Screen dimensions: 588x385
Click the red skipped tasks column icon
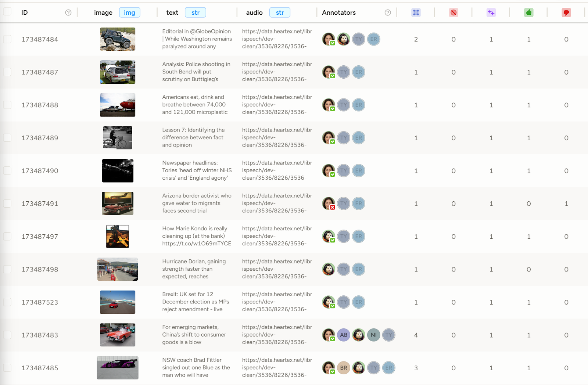click(x=453, y=12)
